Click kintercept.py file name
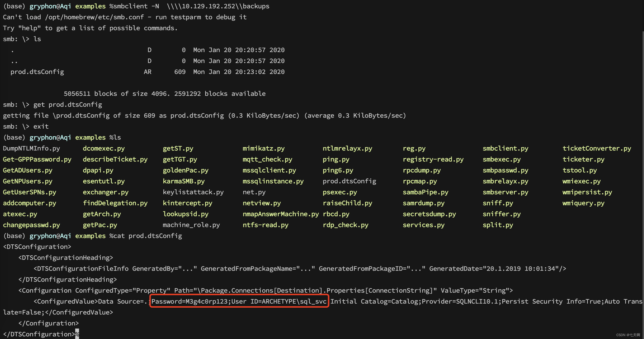Viewport: 644px width, 339px height. 188,203
